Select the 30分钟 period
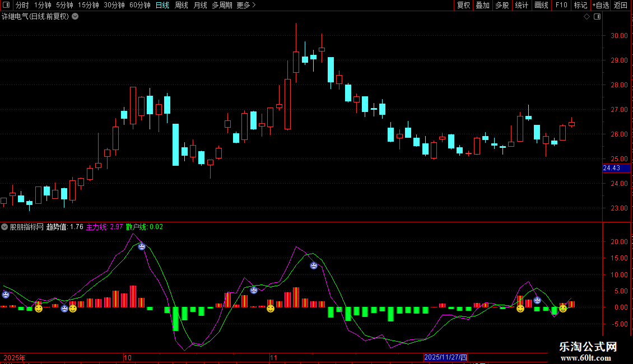 tap(114, 5)
